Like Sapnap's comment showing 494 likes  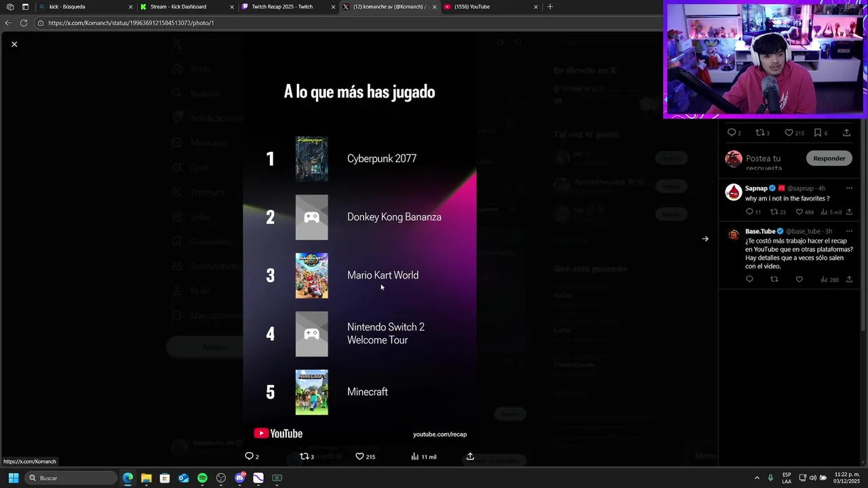(x=800, y=211)
